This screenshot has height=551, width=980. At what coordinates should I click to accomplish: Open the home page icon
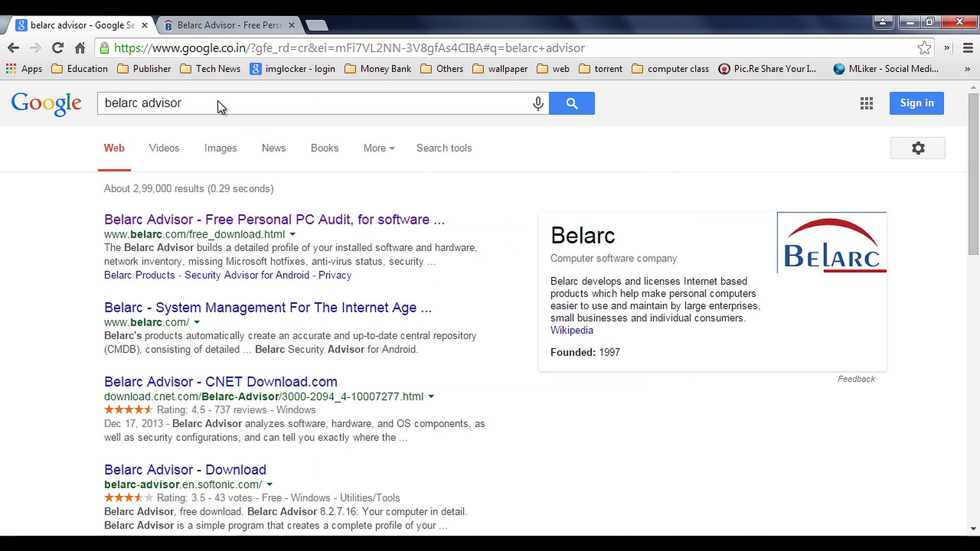[x=80, y=48]
